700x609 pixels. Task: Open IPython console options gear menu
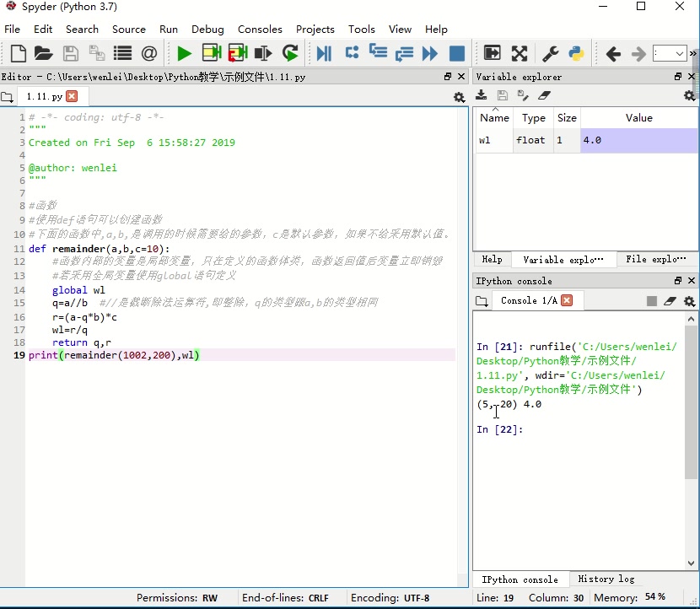pos(689,301)
